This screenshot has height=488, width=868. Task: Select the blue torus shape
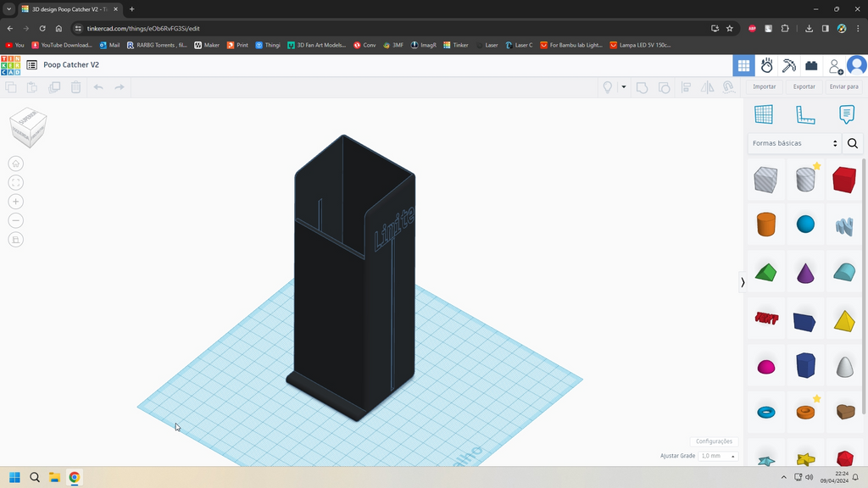(766, 413)
